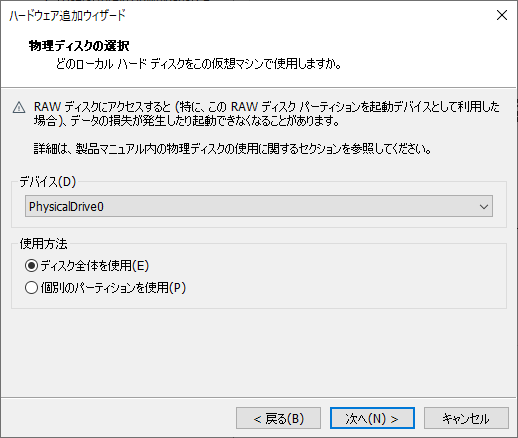
Task: Open the デバイス(D) combo box
Action: pyautogui.click(x=259, y=206)
